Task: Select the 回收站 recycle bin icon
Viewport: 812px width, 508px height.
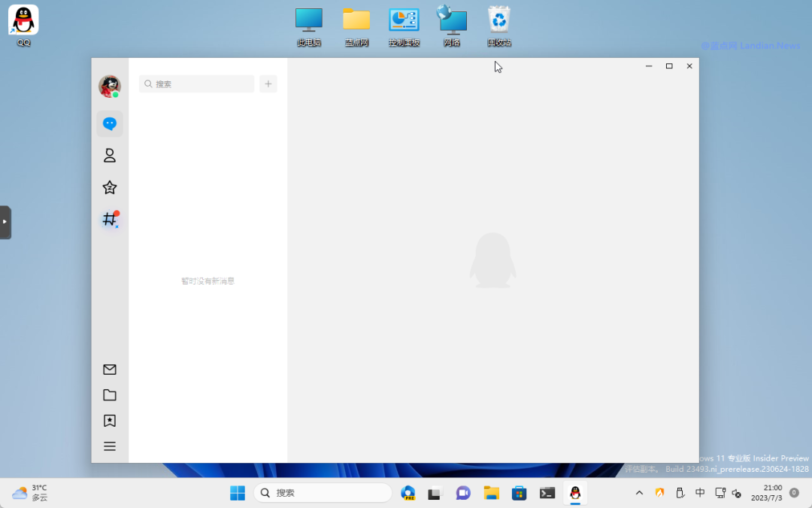Action: tap(499, 26)
